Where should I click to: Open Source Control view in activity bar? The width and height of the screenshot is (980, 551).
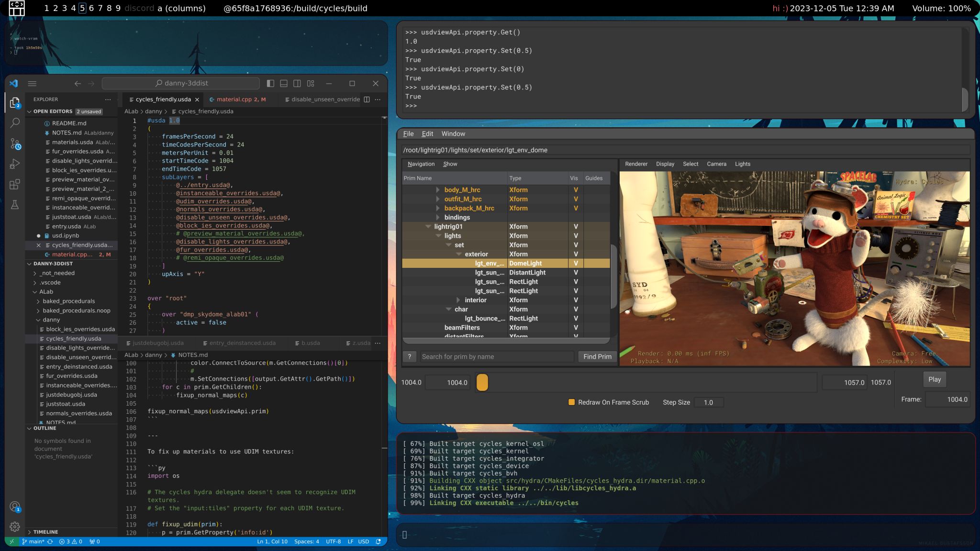[x=15, y=143]
